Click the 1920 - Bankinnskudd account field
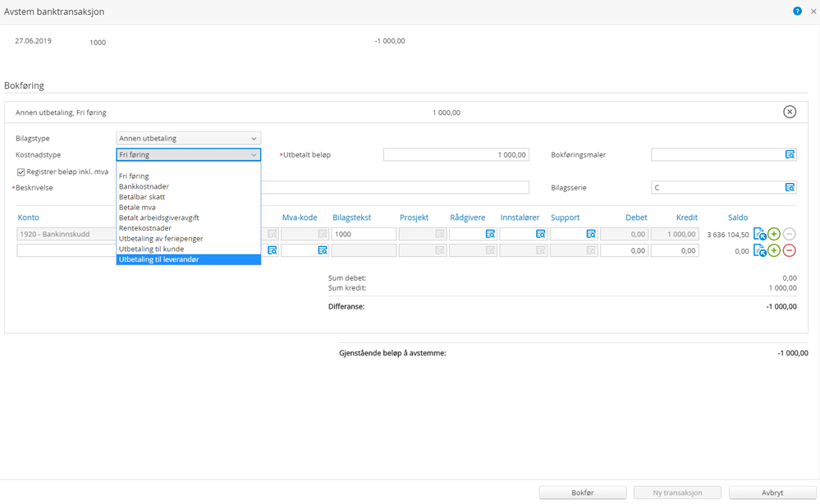Viewport: 820px width, 504px height. (x=66, y=234)
